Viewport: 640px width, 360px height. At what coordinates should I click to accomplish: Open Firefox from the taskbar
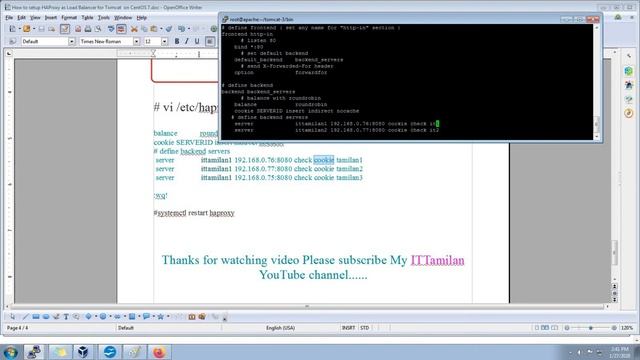(x=159, y=352)
